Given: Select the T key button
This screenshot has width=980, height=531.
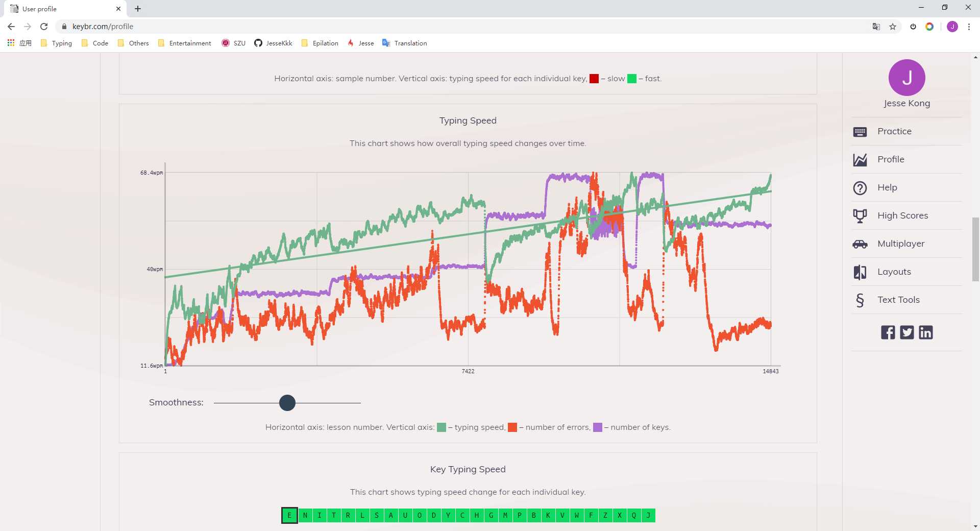Looking at the screenshot, I should tap(334, 515).
